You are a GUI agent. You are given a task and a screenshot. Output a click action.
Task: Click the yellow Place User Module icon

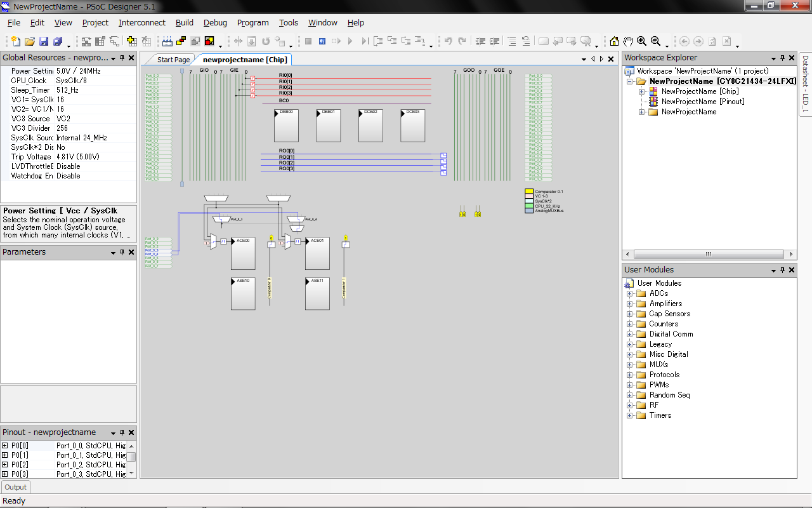pos(132,41)
